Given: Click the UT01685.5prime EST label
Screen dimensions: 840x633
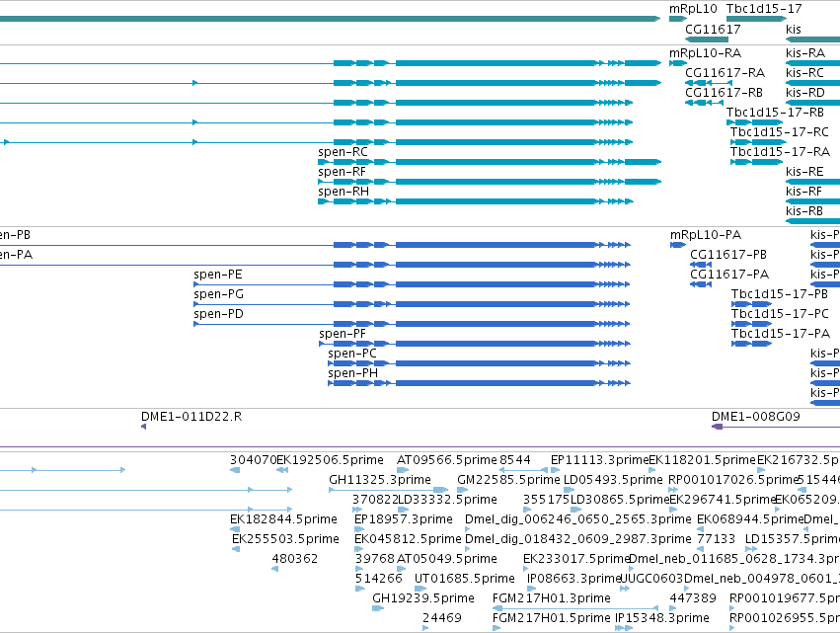Looking at the screenshot, I should pos(465,579).
